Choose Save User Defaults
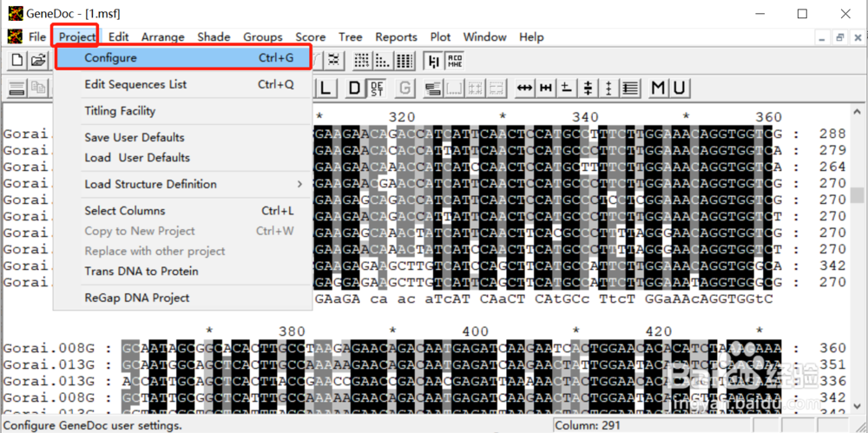Image resolution: width=868 pixels, height=433 pixels. coord(183,137)
